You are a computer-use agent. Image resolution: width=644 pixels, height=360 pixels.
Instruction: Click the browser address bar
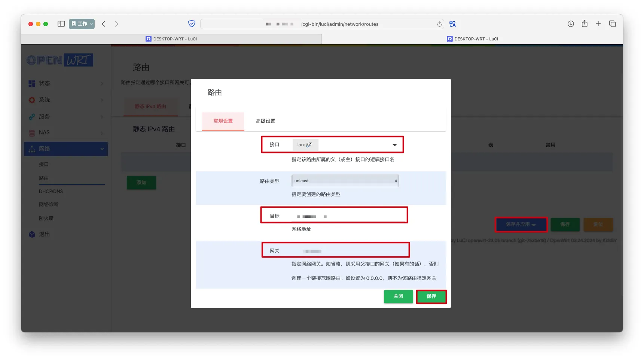click(x=322, y=24)
